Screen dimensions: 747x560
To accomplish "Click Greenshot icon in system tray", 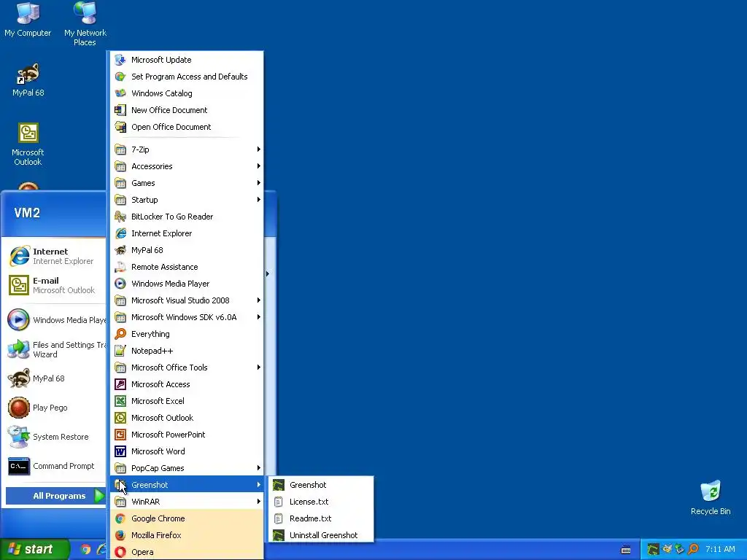I will pyautogui.click(x=653, y=550).
